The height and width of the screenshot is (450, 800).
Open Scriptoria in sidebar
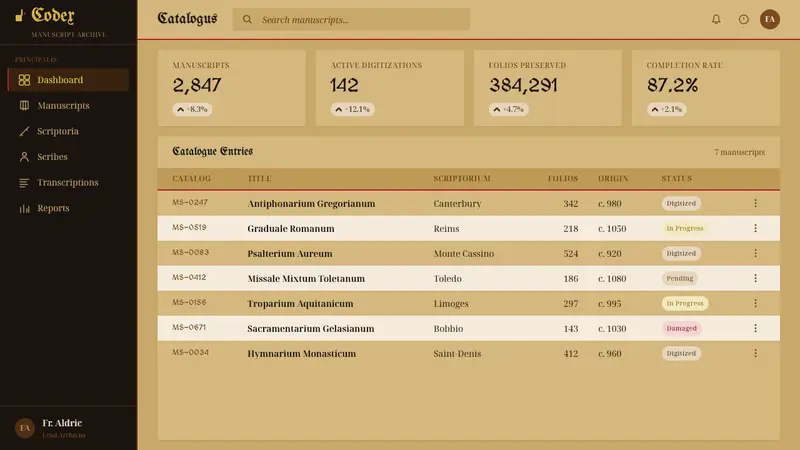[68, 131]
